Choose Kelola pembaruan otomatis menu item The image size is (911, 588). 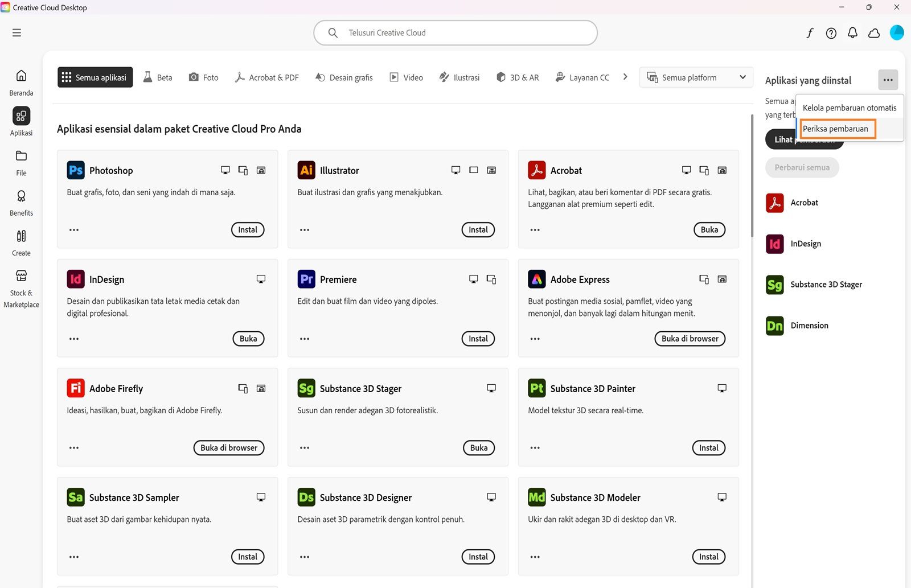(849, 108)
